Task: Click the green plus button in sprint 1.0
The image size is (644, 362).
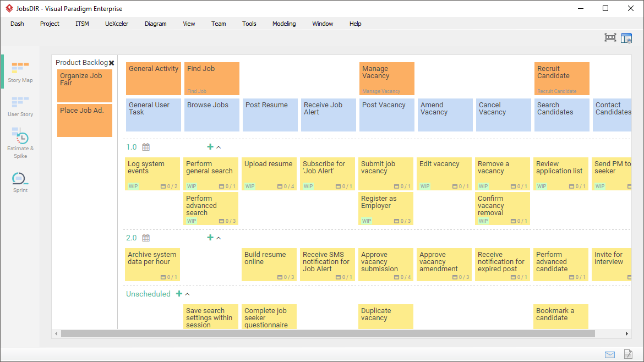Action: click(210, 146)
